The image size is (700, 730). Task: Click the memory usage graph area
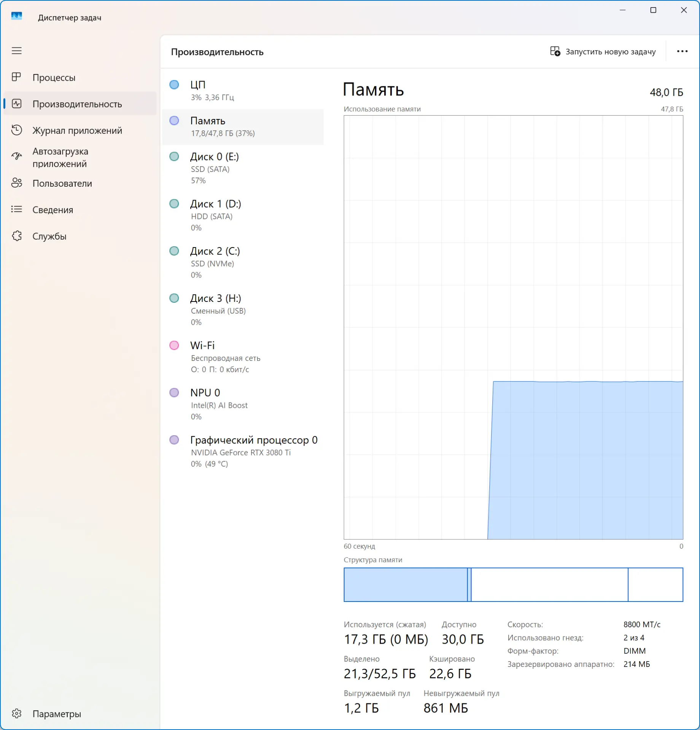[513, 327]
